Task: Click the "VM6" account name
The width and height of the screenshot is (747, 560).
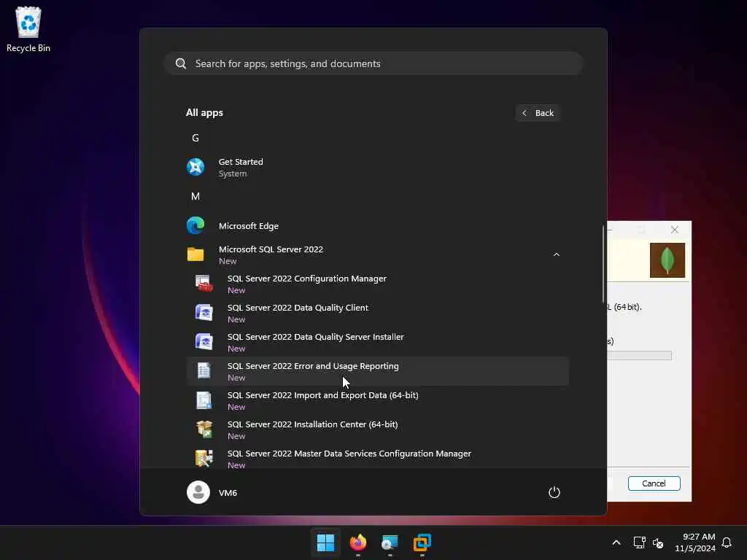Action: pyautogui.click(x=228, y=493)
